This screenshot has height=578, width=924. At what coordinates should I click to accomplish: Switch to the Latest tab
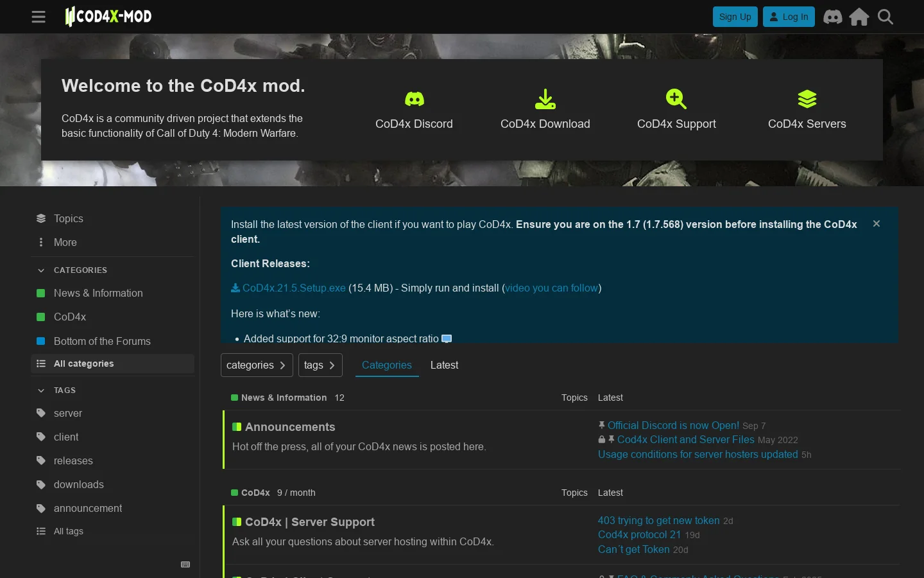[x=444, y=365]
